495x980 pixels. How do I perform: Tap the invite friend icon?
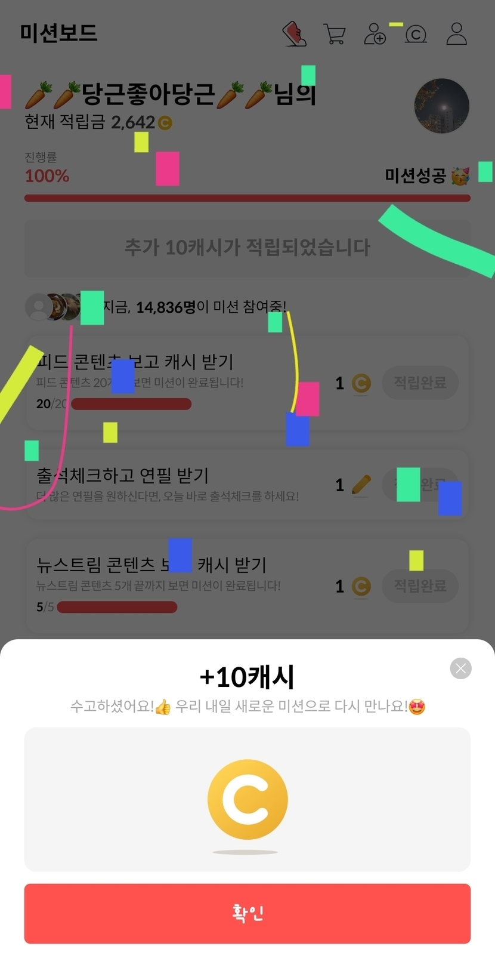click(x=375, y=34)
